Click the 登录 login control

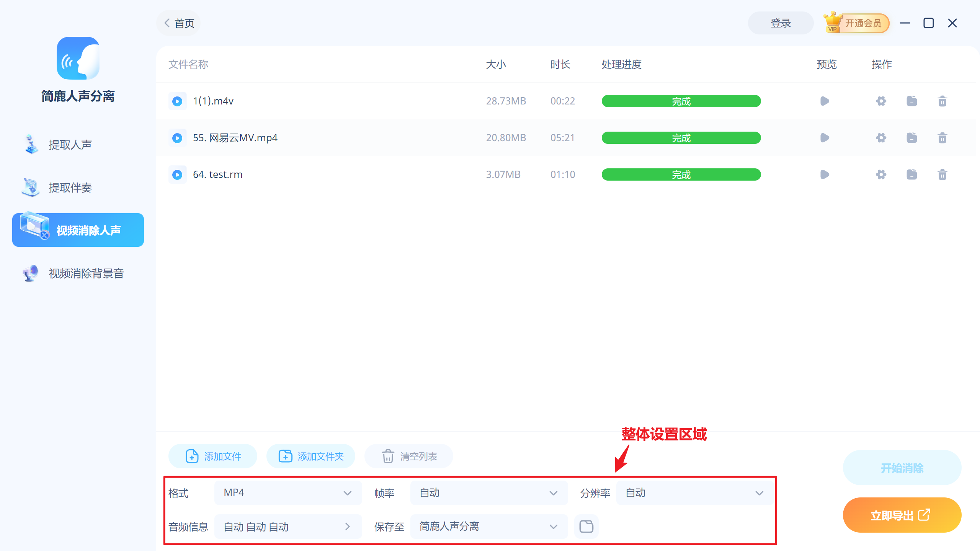tap(781, 23)
